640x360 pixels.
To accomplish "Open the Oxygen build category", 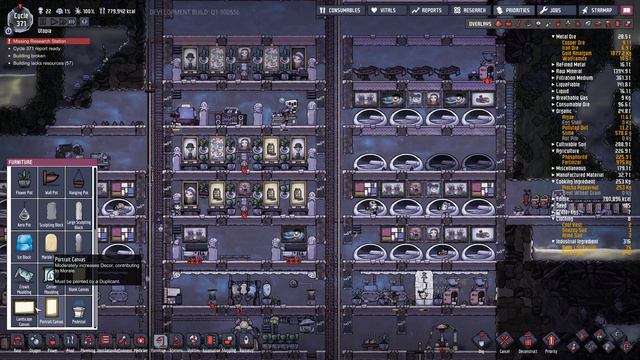I will point(35,342).
